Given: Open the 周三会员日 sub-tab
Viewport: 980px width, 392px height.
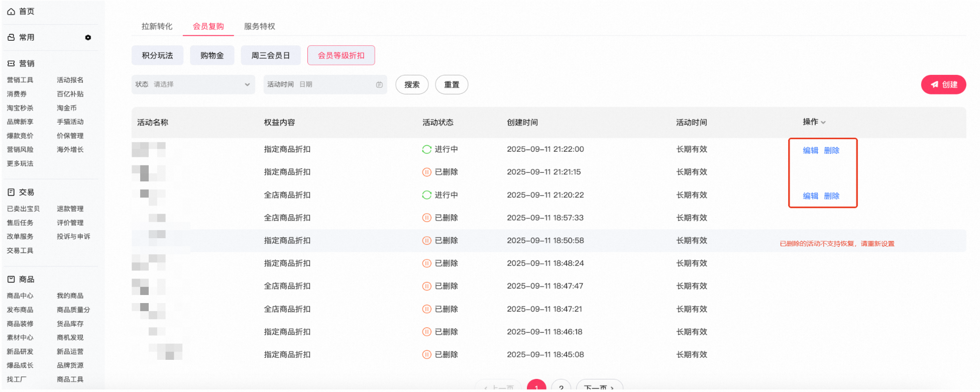Looking at the screenshot, I should click(x=271, y=55).
